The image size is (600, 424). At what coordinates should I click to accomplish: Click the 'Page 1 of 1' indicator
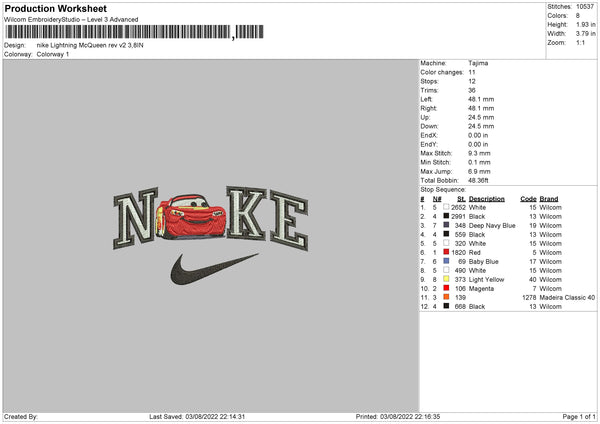[579, 416]
